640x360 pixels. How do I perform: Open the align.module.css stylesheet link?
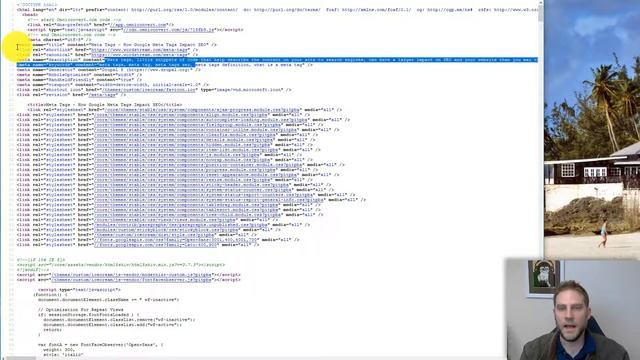click(181, 115)
